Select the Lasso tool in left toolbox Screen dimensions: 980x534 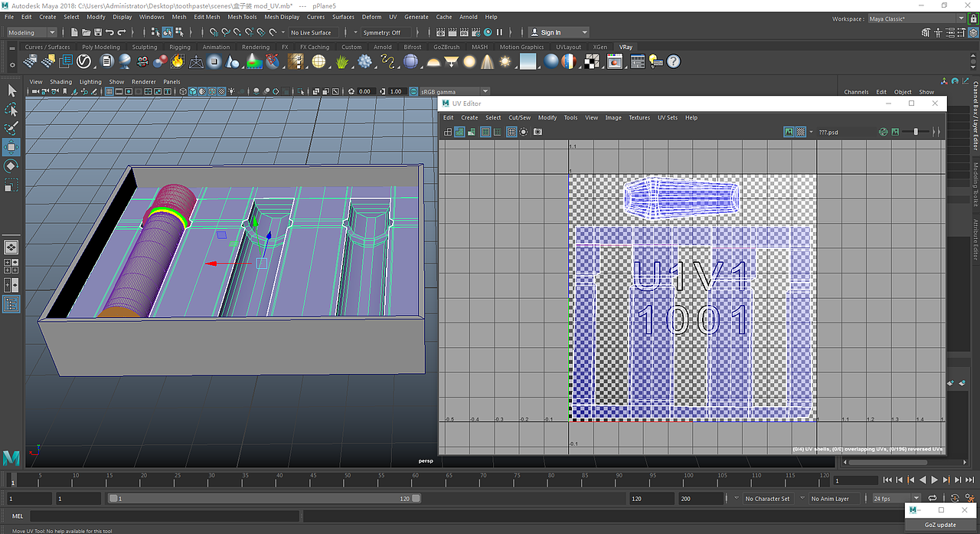(x=11, y=109)
